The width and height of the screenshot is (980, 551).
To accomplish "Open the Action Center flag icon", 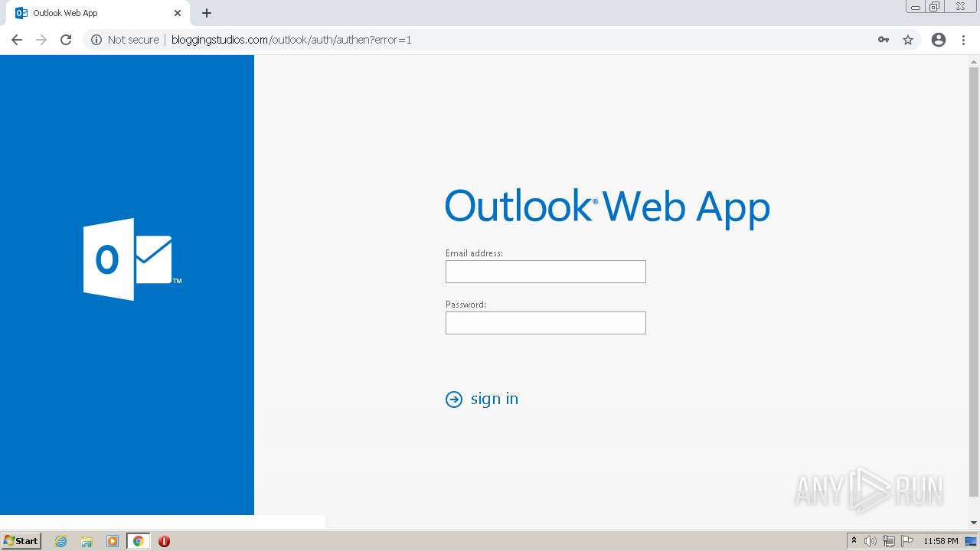I will tap(907, 541).
